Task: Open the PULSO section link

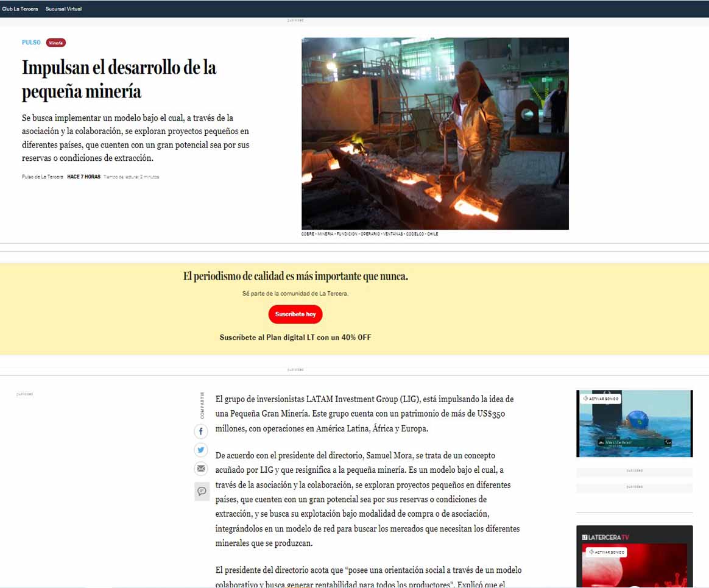Action: (31, 43)
